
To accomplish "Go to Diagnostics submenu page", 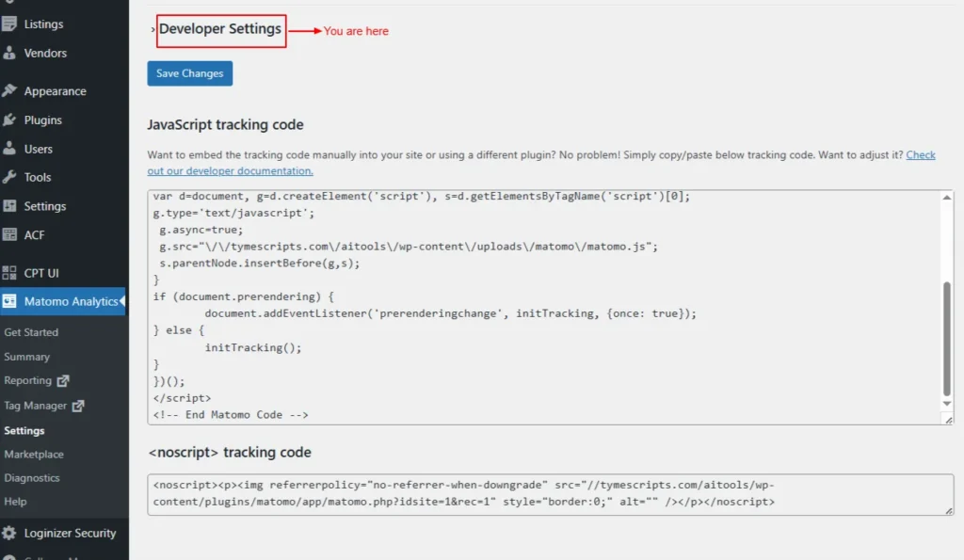I will pos(32,478).
